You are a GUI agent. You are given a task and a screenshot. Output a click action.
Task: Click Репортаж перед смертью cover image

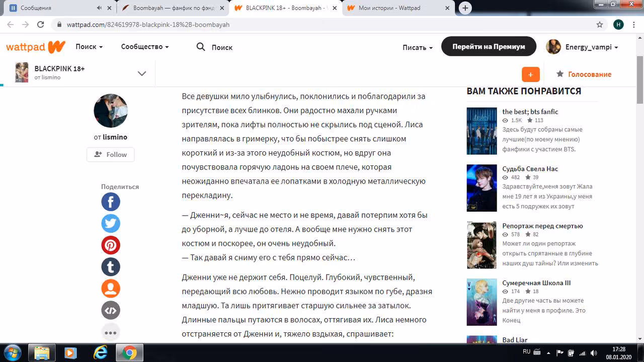coord(481,245)
